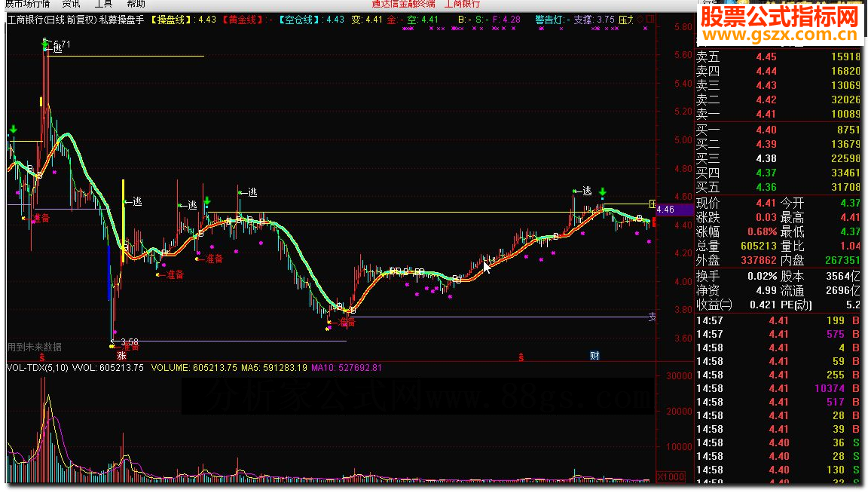The height and width of the screenshot is (493, 868).
Task: Select the 买五 4.36 order row
Action: 778,188
